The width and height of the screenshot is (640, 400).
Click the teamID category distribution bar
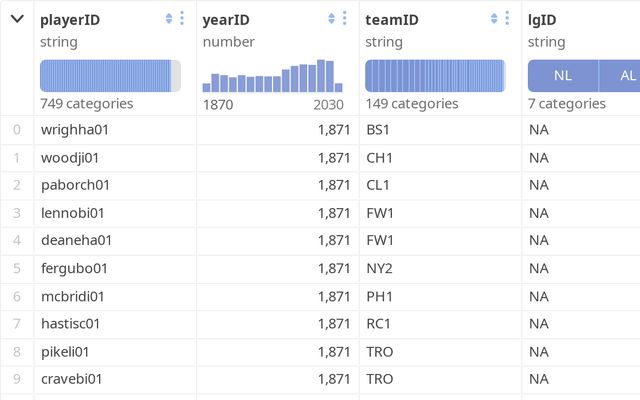point(434,76)
